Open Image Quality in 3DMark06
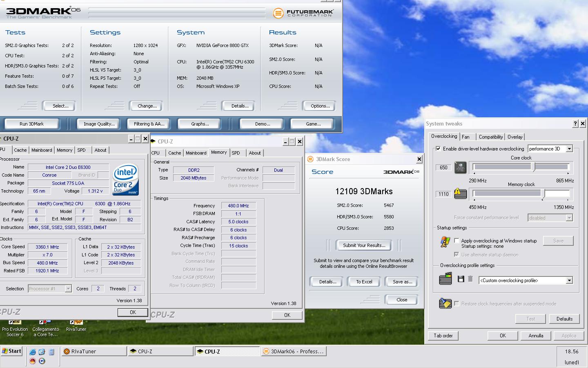The width and height of the screenshot is (588, 368). [x=99, y=124]
